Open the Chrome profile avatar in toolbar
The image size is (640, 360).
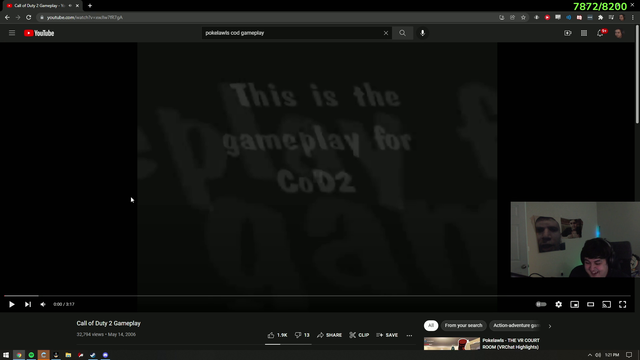point(622,18)
